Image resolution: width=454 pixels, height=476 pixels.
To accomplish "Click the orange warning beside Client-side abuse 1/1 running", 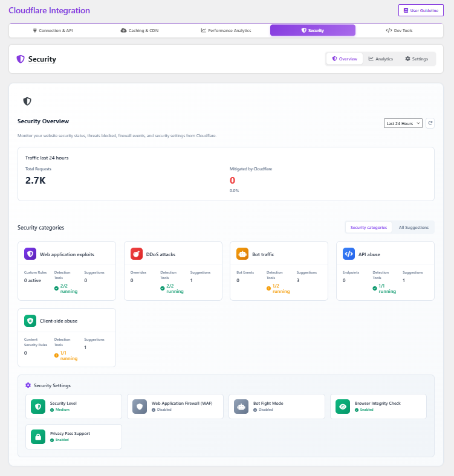I will point(56,355).
